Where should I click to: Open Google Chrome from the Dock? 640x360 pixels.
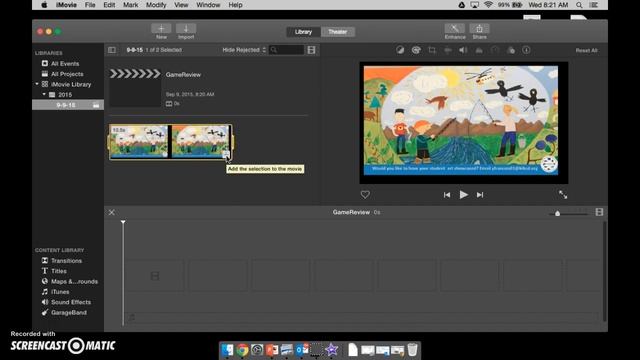[242, 350]
